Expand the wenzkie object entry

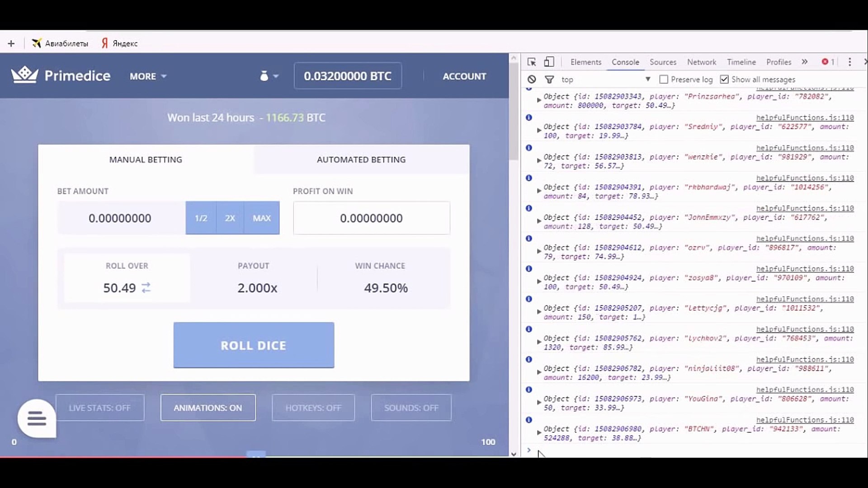coord(539,160)
